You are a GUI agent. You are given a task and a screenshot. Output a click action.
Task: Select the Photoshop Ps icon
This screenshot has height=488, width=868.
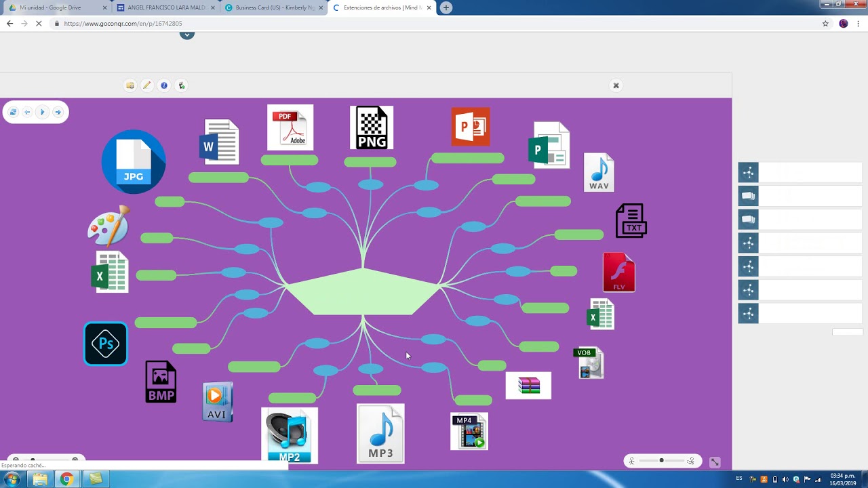click(x=106, y=344)
